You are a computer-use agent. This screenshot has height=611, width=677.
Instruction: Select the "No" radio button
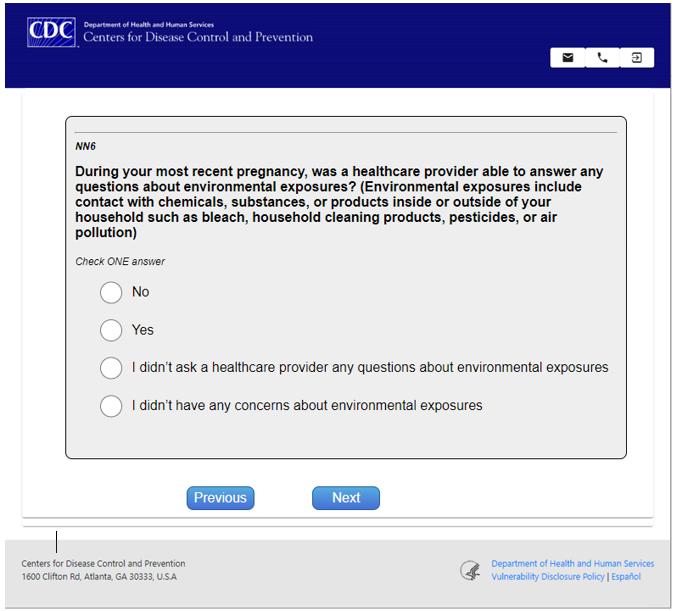click(111, 292)
